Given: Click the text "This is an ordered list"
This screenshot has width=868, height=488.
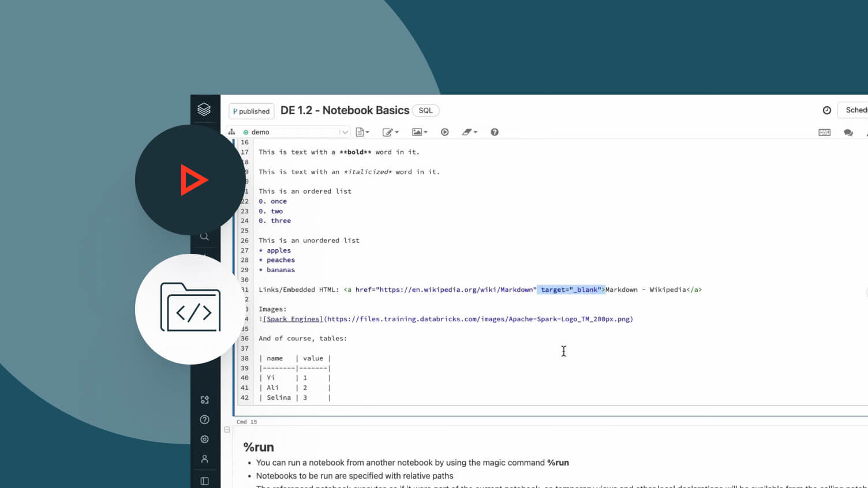Looking at the screenshot, I should click(305, 192).
